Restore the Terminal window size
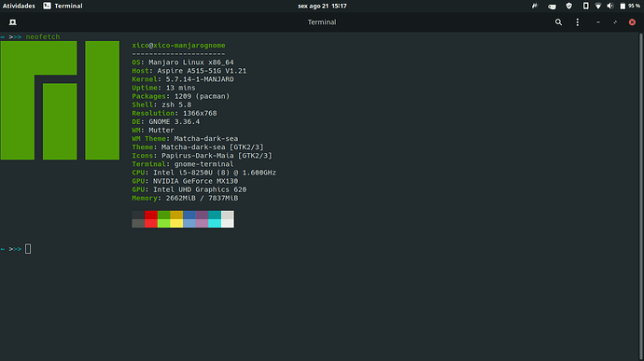Viewport: 644px width, 361px height. click(x=615, y=22)
